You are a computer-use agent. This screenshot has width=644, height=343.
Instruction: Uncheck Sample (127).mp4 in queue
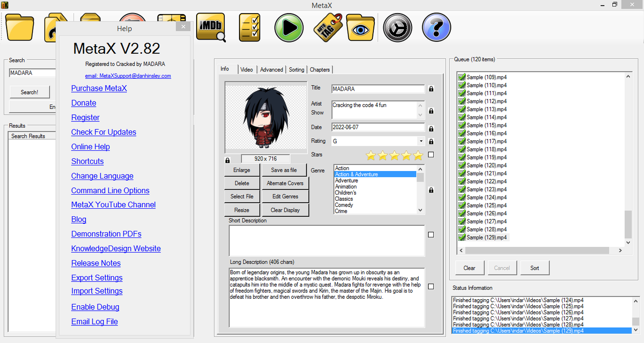tap(462, 221)
